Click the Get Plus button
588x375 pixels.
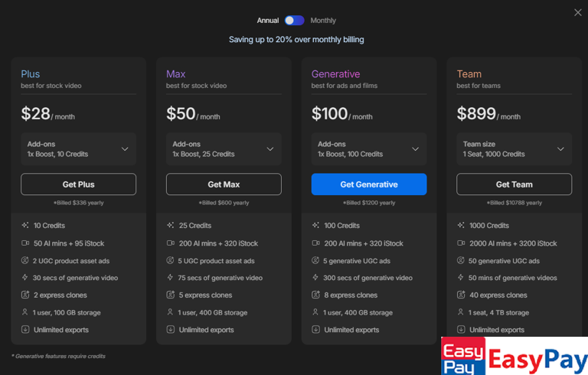[78, 184]
